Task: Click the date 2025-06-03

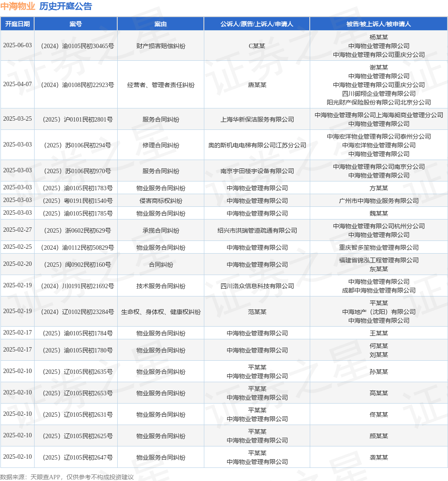Action: (x=17, y=45)
